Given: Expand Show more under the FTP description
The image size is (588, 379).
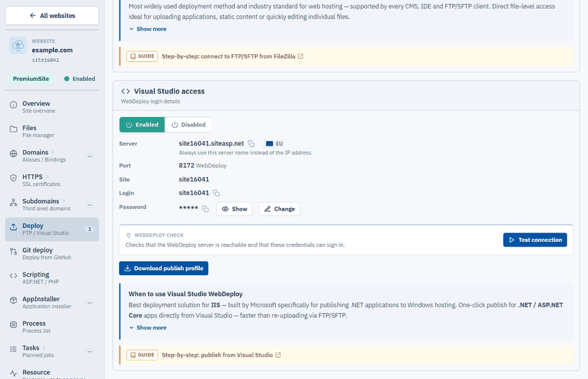Looking at the screenshot, I should (148, 29).
